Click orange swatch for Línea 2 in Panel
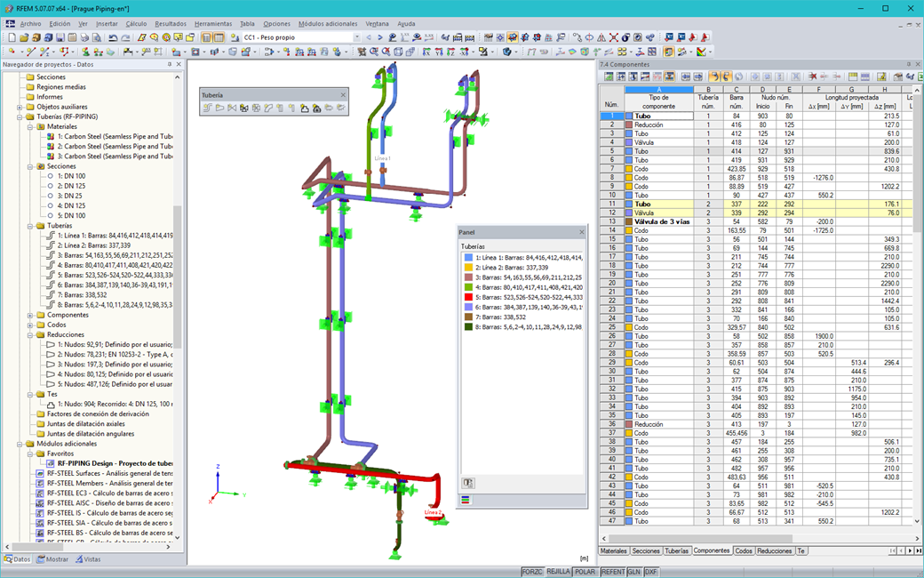 point(468,267)
